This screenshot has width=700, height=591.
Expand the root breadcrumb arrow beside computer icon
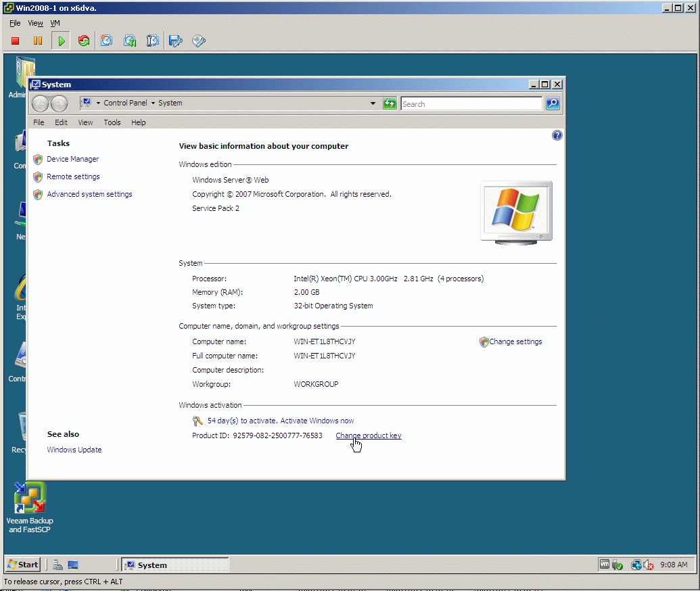[x=98, y=103]
